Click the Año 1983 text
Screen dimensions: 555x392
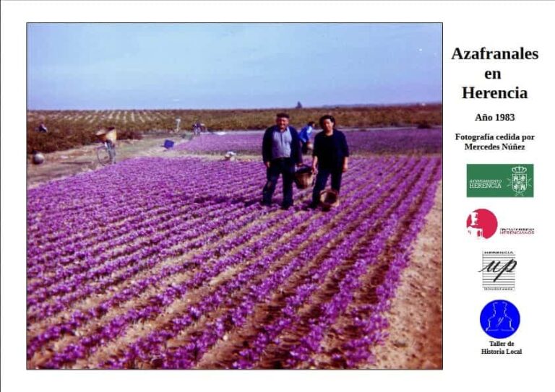494,118
